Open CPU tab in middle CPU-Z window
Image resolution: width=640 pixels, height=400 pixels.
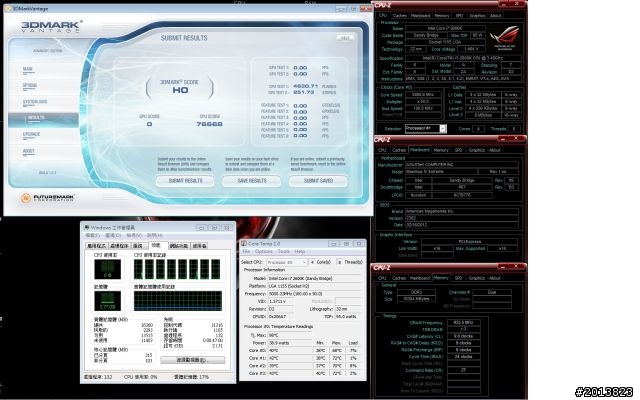tap(382, 150)
